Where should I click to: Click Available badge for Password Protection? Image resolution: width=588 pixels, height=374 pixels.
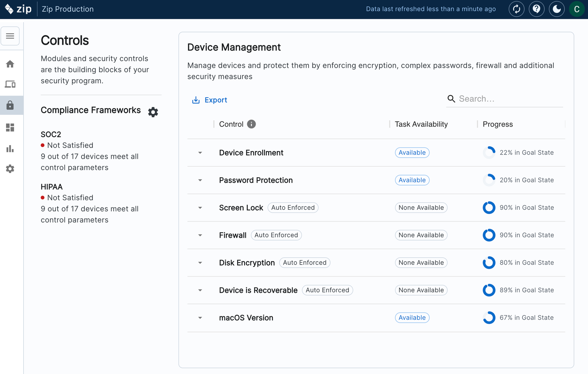[412, 180]
